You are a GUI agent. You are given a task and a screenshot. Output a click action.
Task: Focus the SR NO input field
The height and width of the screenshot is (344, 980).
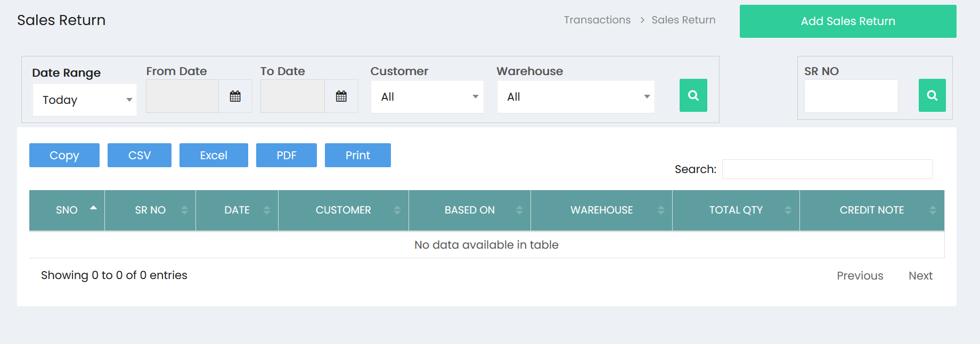[x=851, y=96]
